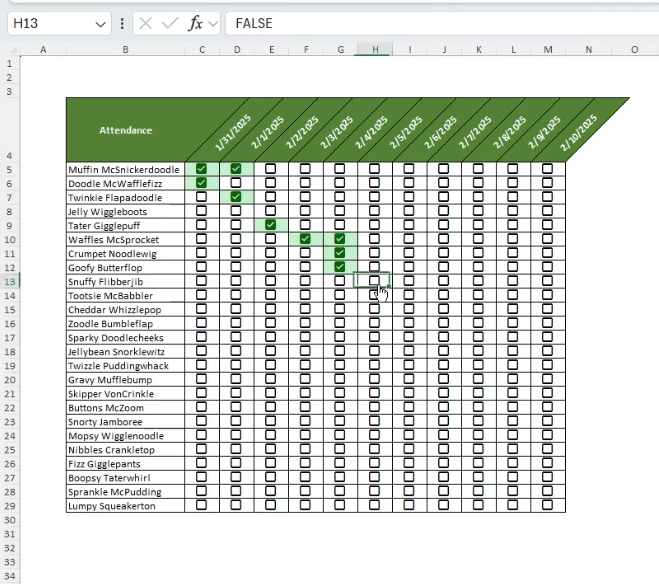
Task: Select column H header
Action: click(375, 50)
